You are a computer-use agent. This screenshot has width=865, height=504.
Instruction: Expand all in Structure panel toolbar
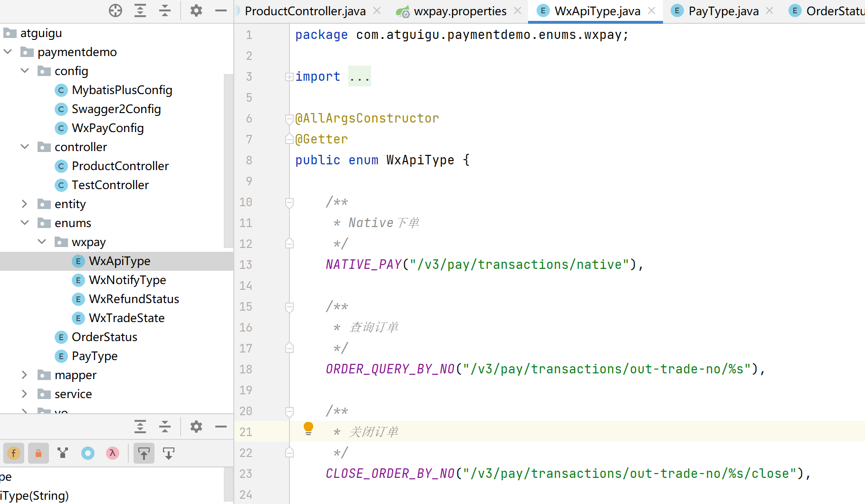[140, 427]
